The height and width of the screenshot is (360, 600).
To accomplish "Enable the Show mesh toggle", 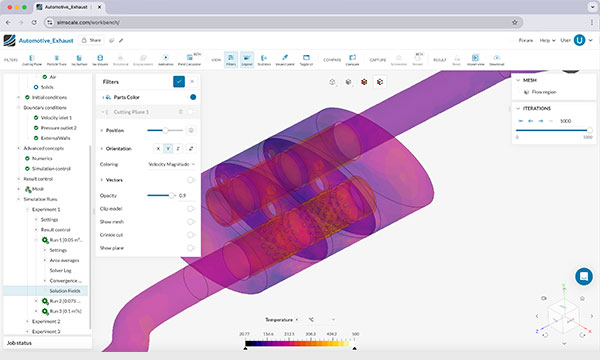I will pos(191,222).
